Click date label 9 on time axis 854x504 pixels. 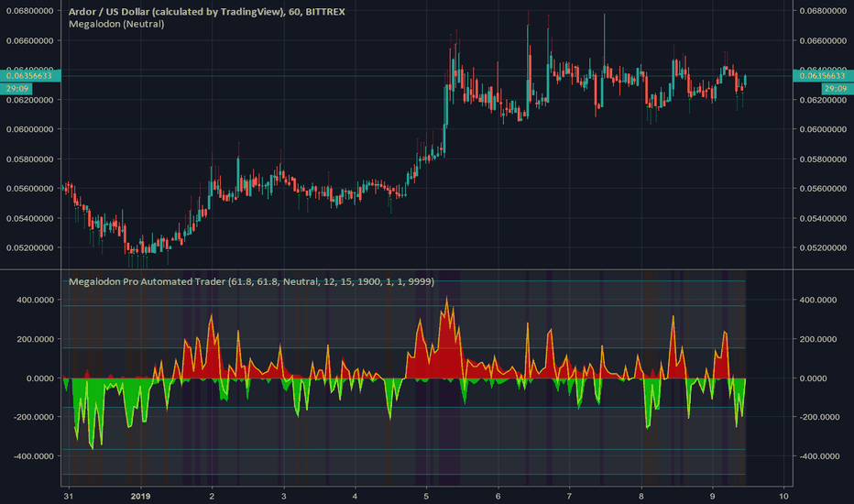click(712, 497)
